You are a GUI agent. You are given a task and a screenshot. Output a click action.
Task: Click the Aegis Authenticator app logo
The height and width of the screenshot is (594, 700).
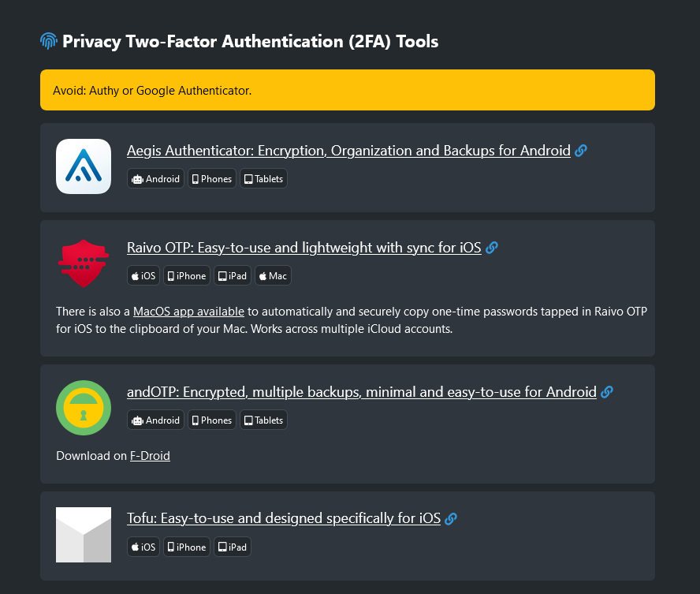[x=84, y=166]
